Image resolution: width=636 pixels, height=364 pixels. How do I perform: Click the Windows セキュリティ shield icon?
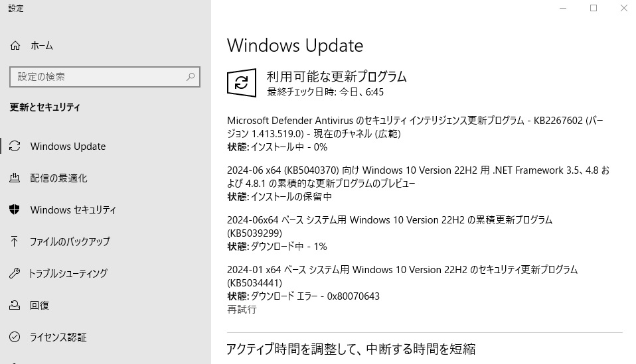[x=15, y=210]
